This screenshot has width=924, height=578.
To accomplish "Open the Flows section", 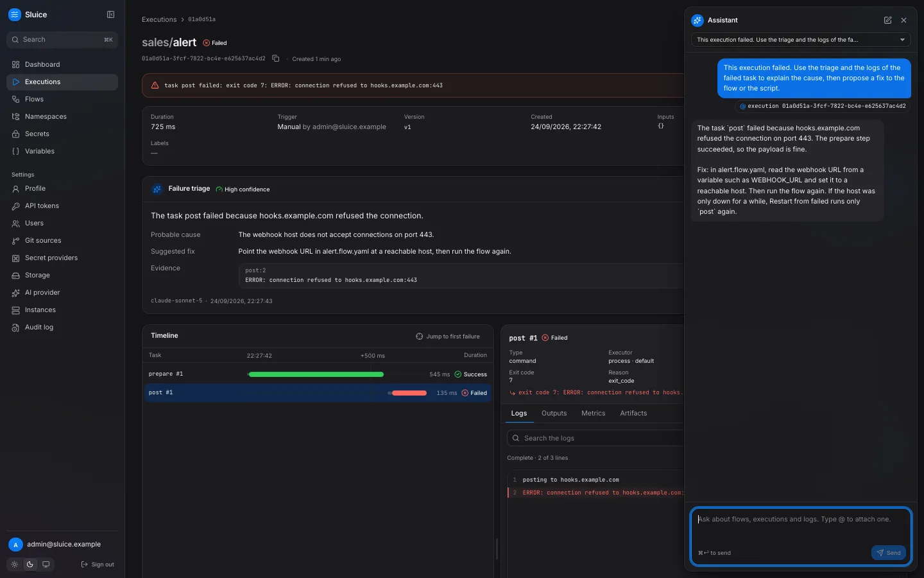I will [x=62, y=99].
